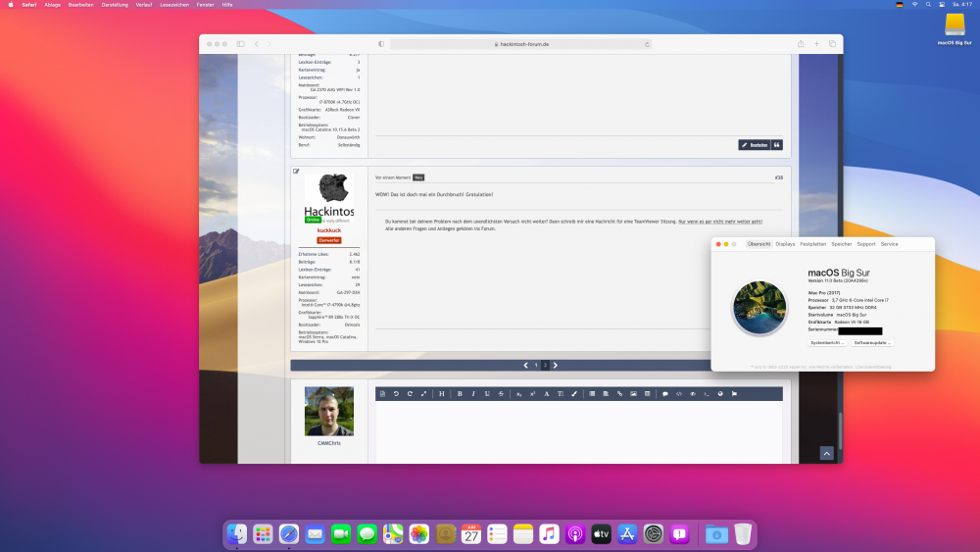Viewport: 980px width, 552px height.
Task: Click the Systembericht button
Action: (x=827, y=342)
